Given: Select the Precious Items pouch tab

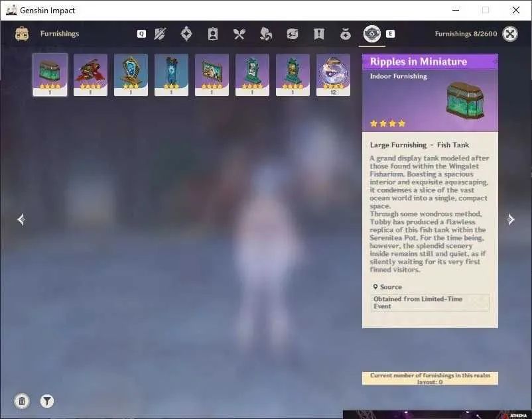Looking at the screenshot, I should [346, 34].
